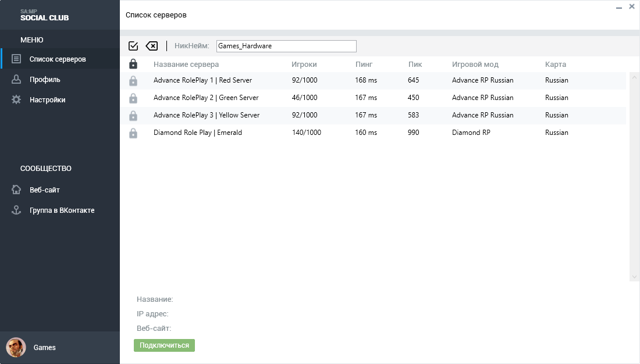640x364 pixels.
Task: Sort by the Игроки column header
Action: [304, 65]
